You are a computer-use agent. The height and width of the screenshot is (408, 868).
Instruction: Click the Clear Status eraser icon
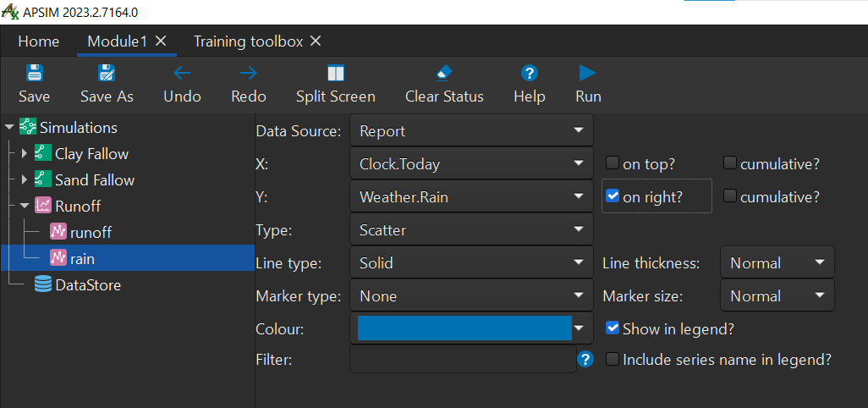click(444, 73)
